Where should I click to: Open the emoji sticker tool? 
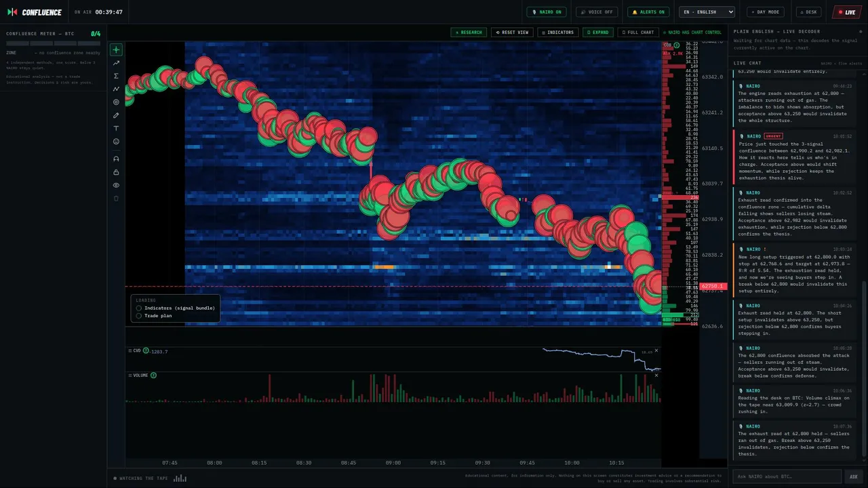coord(116,142)
